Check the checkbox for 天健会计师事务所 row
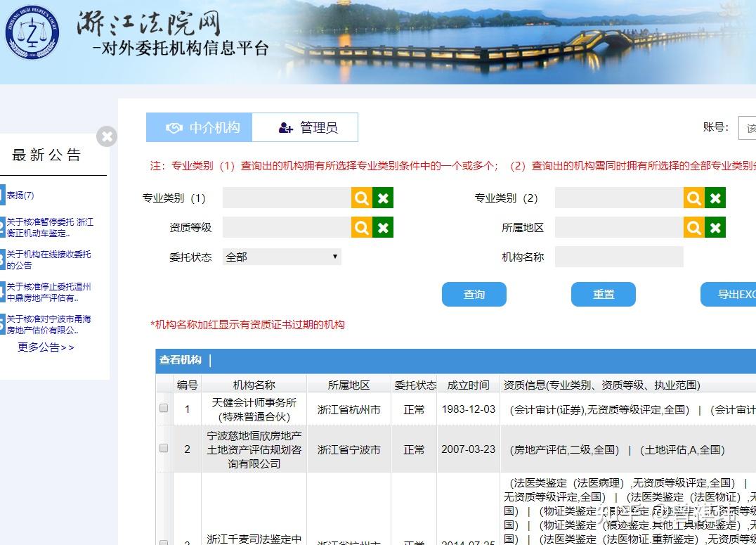Image resolution: width=756 pixels, height=545 pixels. point(163,407)
